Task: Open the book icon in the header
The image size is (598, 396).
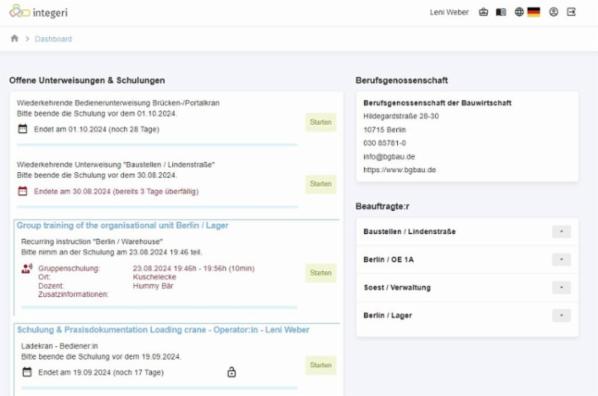Action: (501, 12)
